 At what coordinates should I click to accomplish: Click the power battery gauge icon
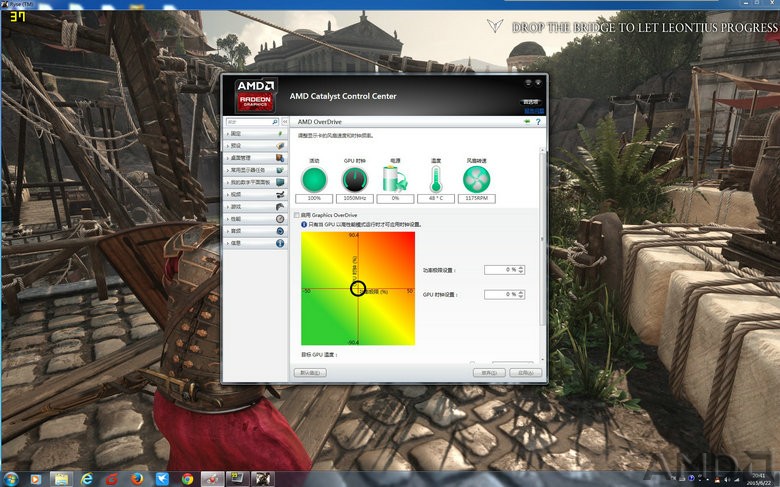(x=395, y=179)
